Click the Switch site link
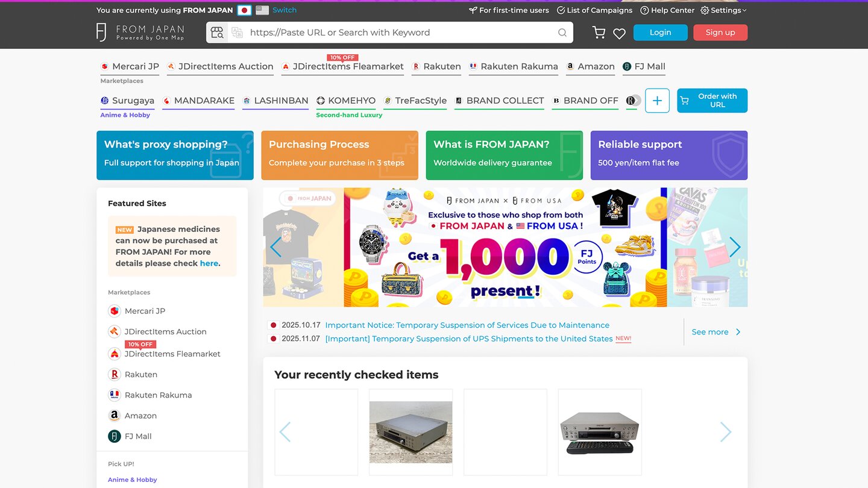The height and width of the screenshot is (488, 868). click(285, 10)
